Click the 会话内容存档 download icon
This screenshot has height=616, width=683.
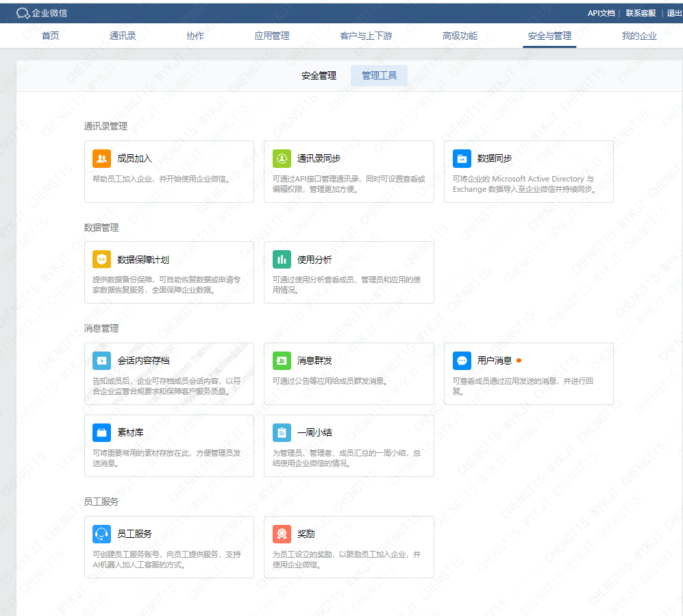[x=101, y=360]
